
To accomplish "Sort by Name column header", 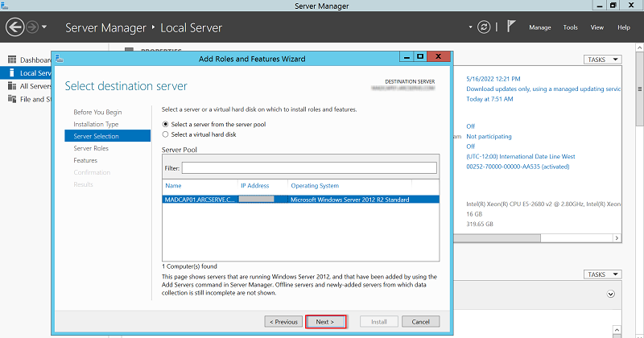I will pos(173,186).
